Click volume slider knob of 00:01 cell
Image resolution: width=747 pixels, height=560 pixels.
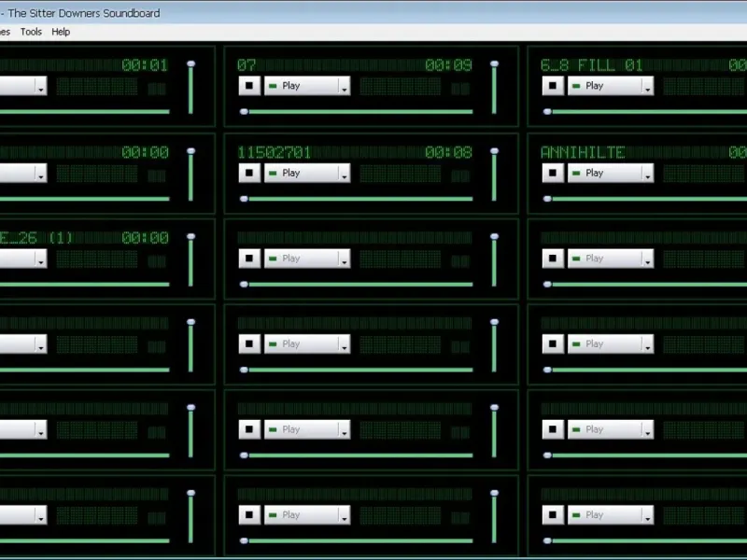coord(191,63)
